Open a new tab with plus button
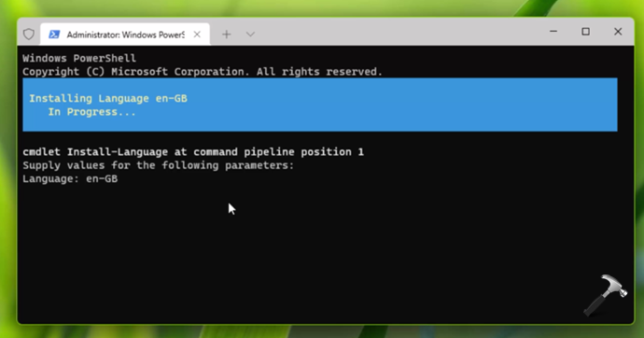Viewport: 644px width, 338px height. [227, 35]
